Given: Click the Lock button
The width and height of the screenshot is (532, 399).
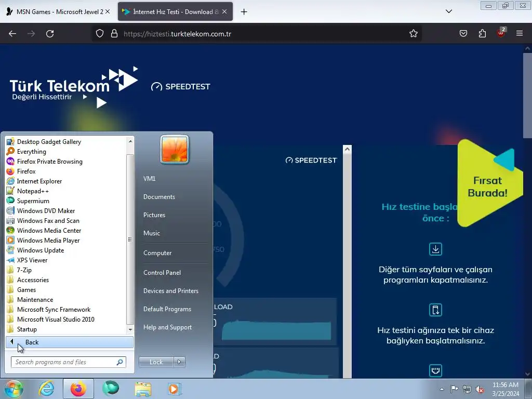Looking at the screenshot, I should click(156, 362).
